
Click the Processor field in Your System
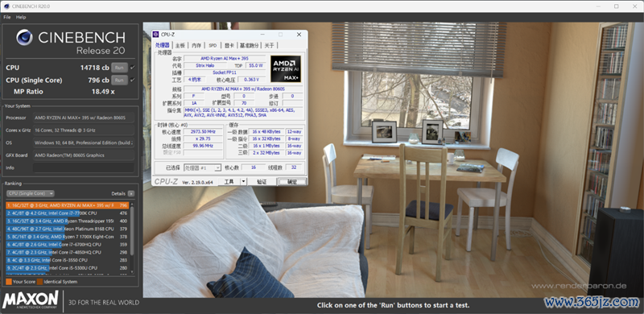tap(84, 118)
